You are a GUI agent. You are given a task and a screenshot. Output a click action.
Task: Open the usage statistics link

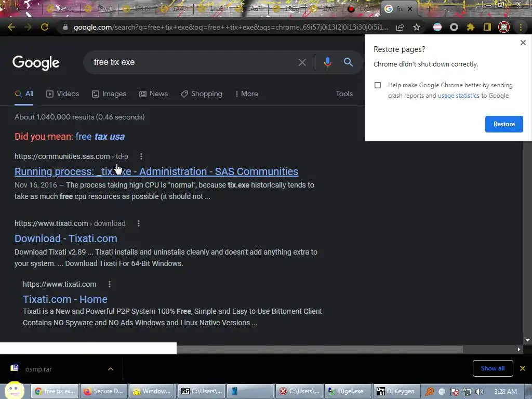(x=458, y=96)
